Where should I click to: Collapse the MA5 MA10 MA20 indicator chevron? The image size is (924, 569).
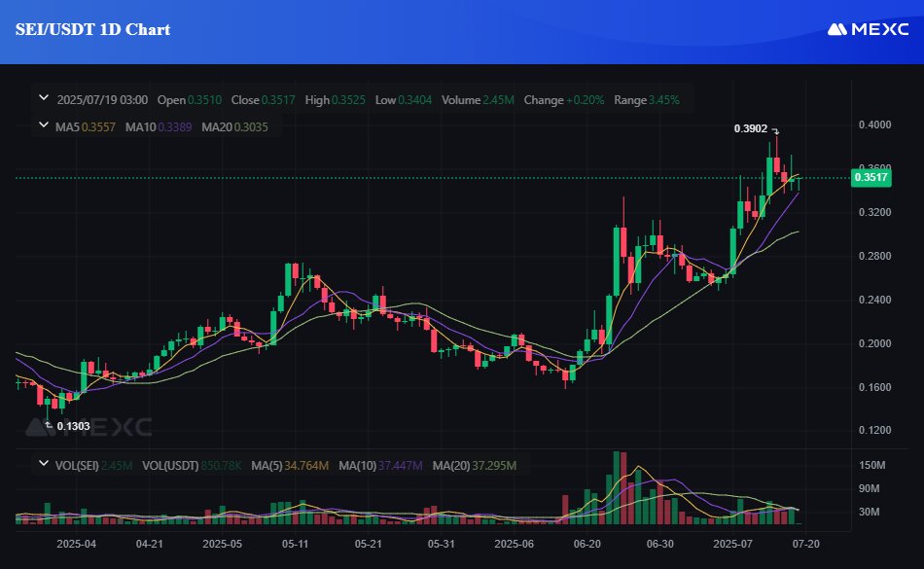pos(44,125)
